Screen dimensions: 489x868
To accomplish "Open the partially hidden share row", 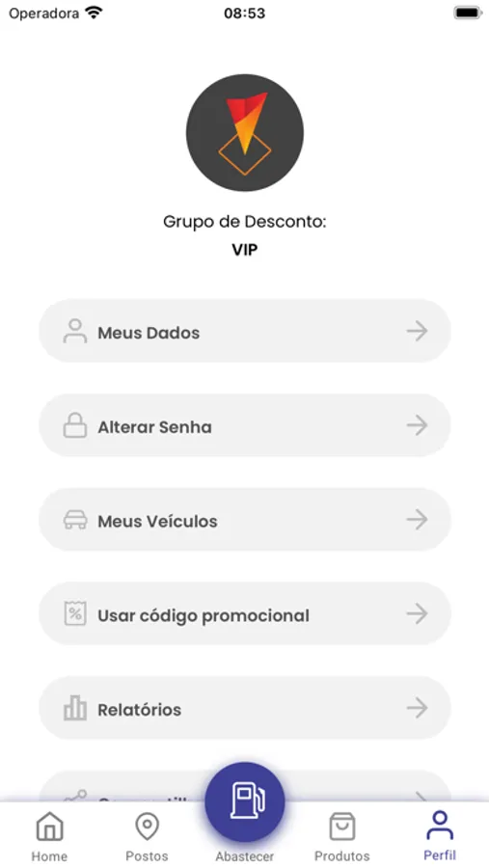I will click(x=245, y=786).
